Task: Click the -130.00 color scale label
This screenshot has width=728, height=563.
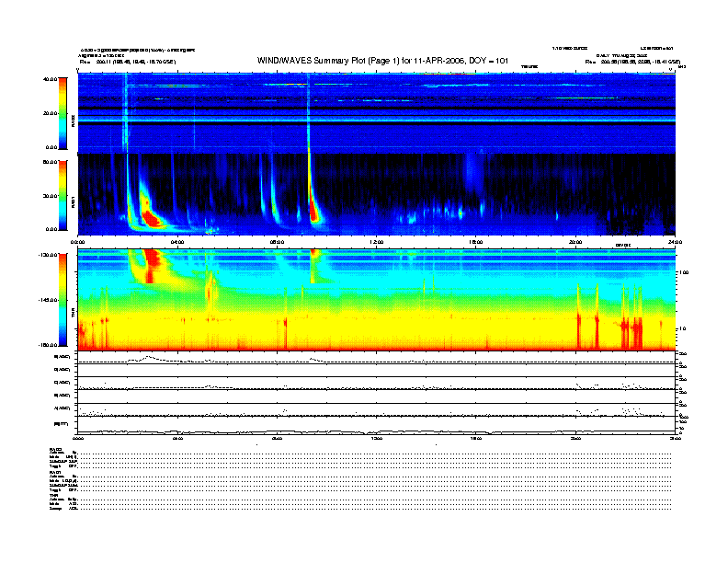Action: (48, 255)
